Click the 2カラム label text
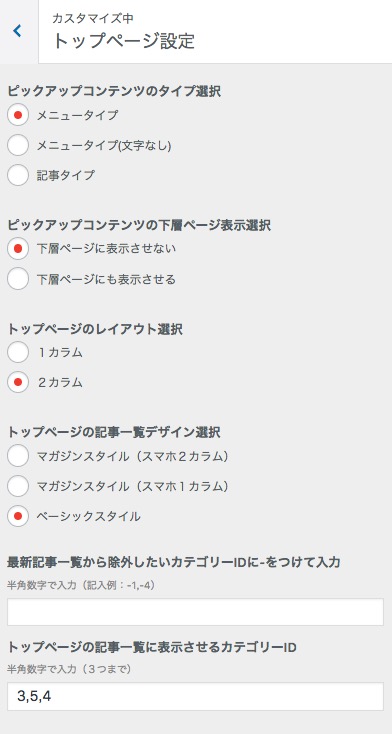Screen dimensions: 392x734 pos(60,382)
